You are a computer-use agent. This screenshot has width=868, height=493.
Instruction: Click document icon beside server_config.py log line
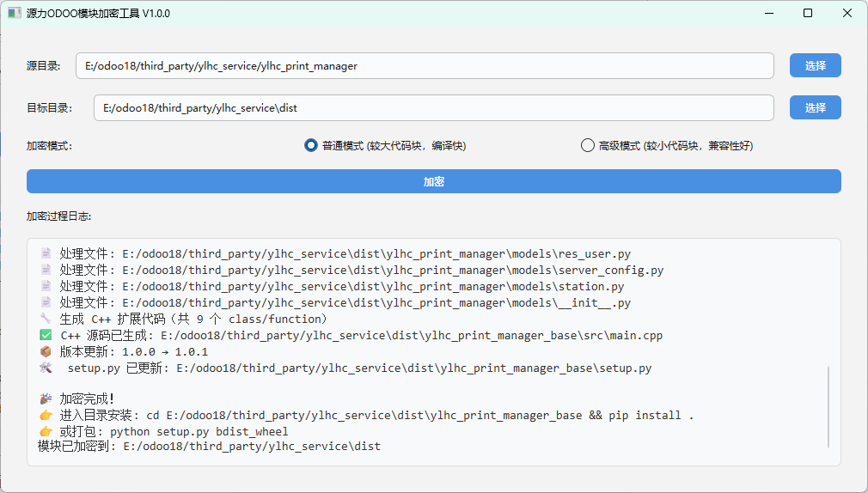coord(46,270)
